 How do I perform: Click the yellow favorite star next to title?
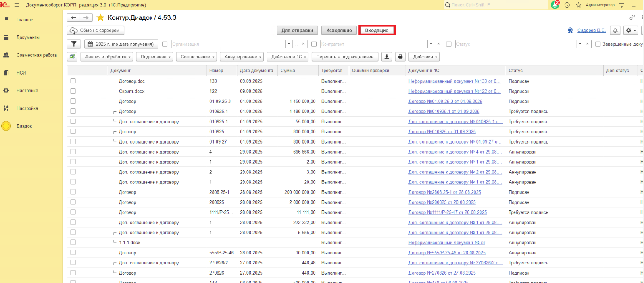click(100, 18)
